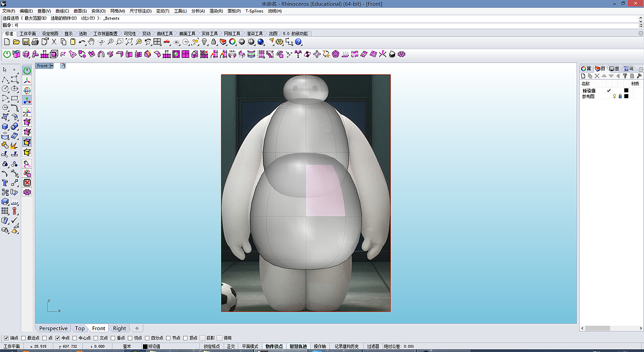Image resolution: width=644 pixels, height=352 pixels.
Task: Toggle 平面模式 in the status bar
Action: [250, 346]
